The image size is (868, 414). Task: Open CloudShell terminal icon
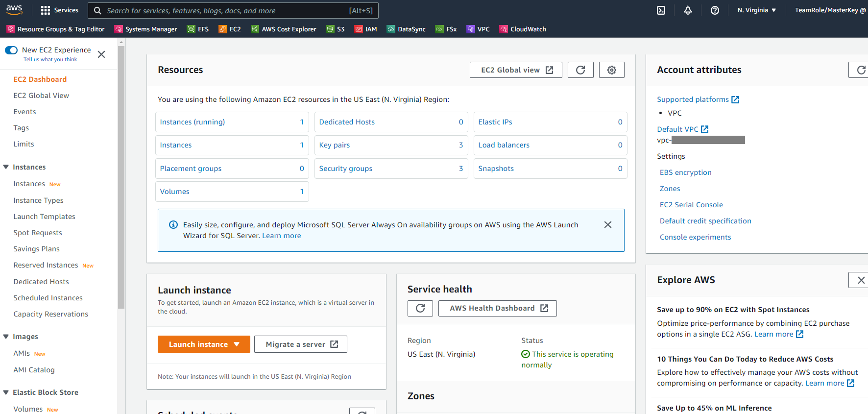tap(661, 10)
